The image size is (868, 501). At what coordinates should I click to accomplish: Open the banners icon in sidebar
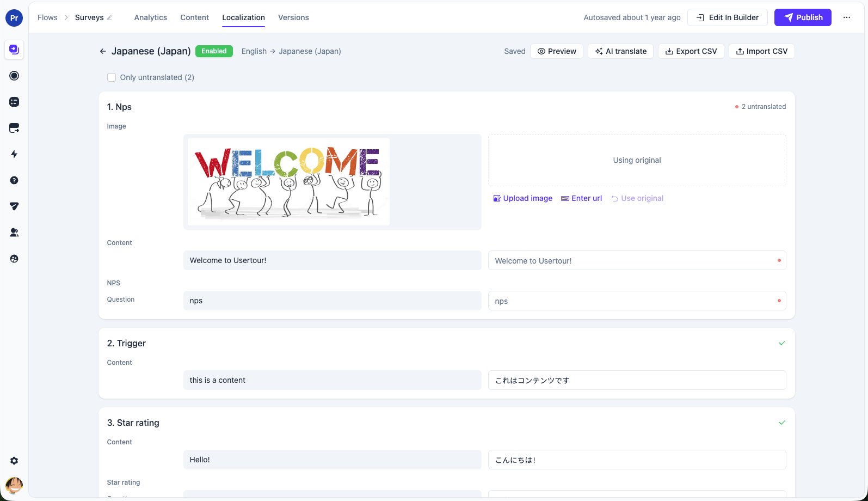click(x=14, y=128)
